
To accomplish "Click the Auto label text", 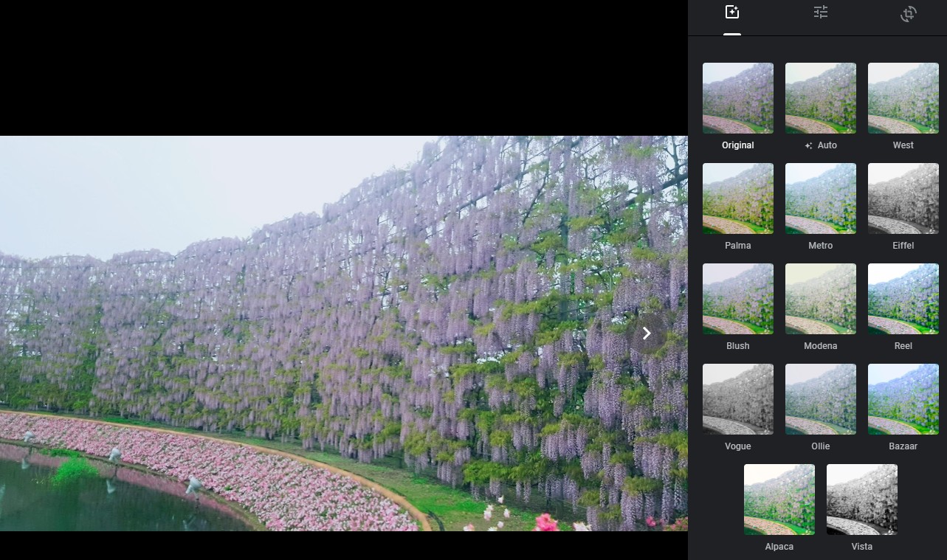I will [827, 145].
